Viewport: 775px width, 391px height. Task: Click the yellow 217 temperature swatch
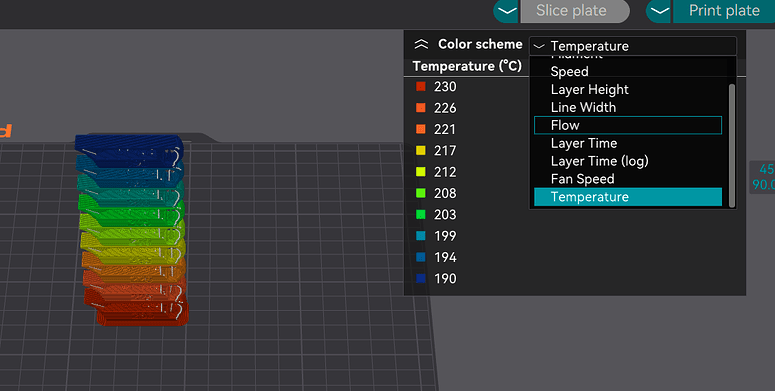point(421,150)
